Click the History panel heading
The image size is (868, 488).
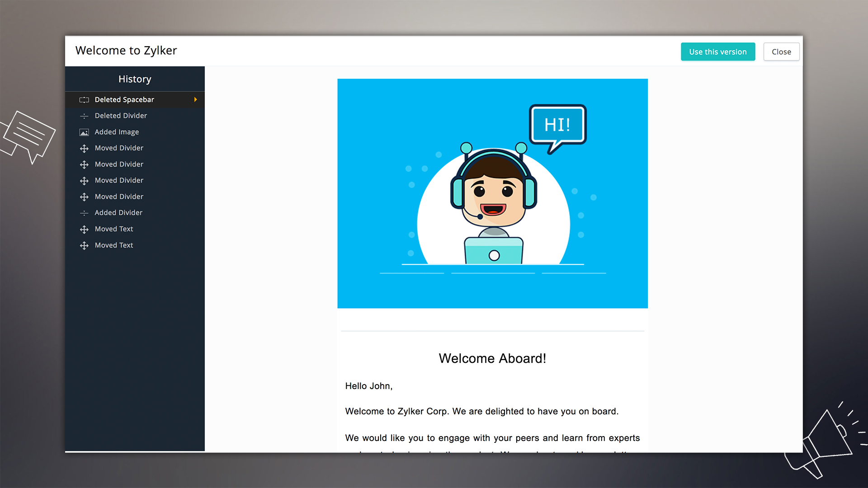click(x=135, y=79)
